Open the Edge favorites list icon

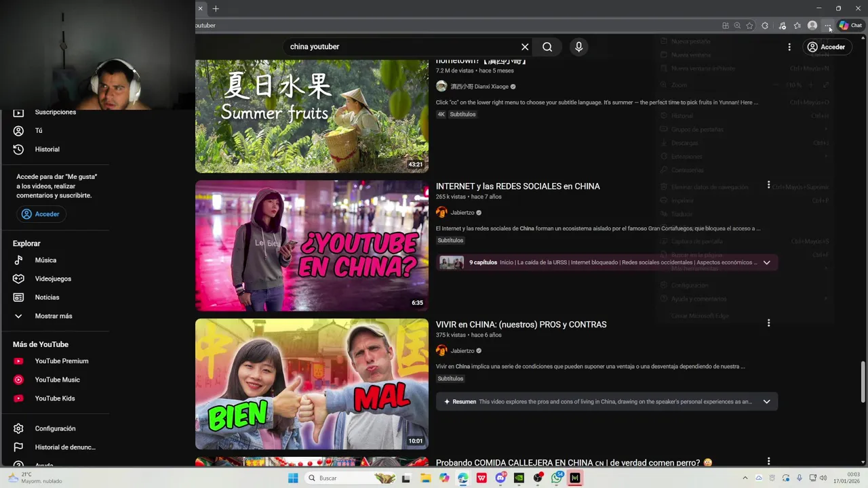(x=797, y=26)
